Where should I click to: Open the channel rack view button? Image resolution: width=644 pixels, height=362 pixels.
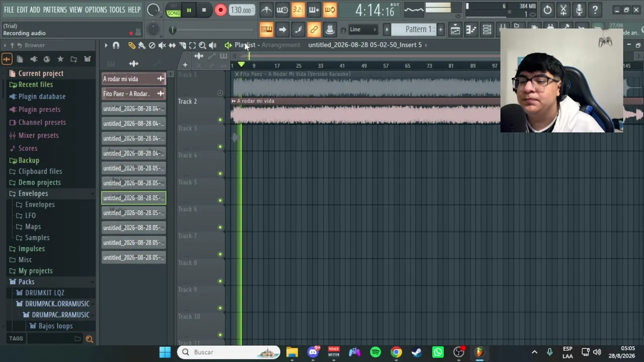click(487, 30)
